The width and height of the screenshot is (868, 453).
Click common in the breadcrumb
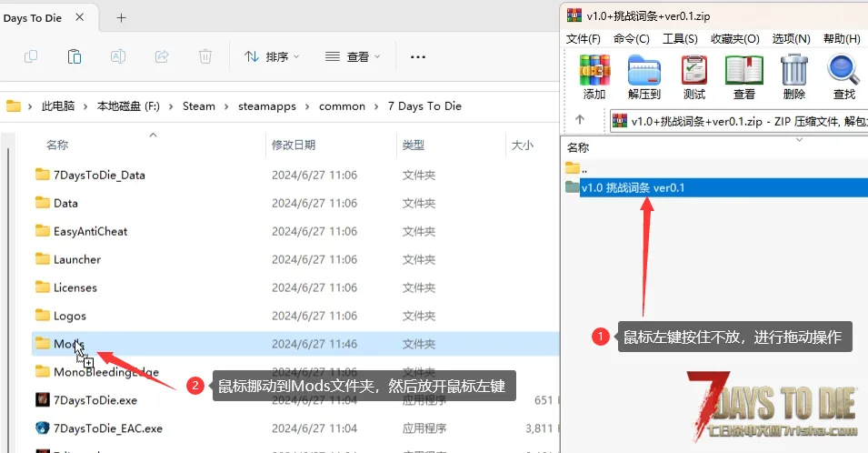[342, 106]
